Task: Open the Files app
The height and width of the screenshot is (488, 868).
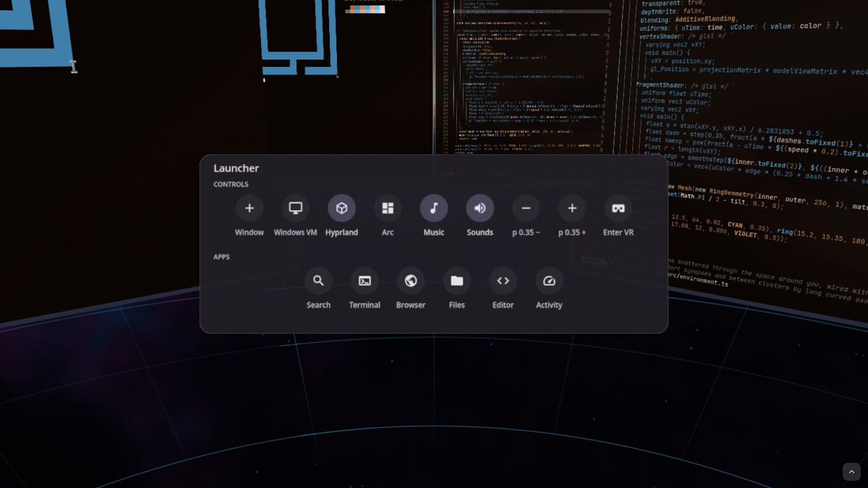Action: click(457, 281)
